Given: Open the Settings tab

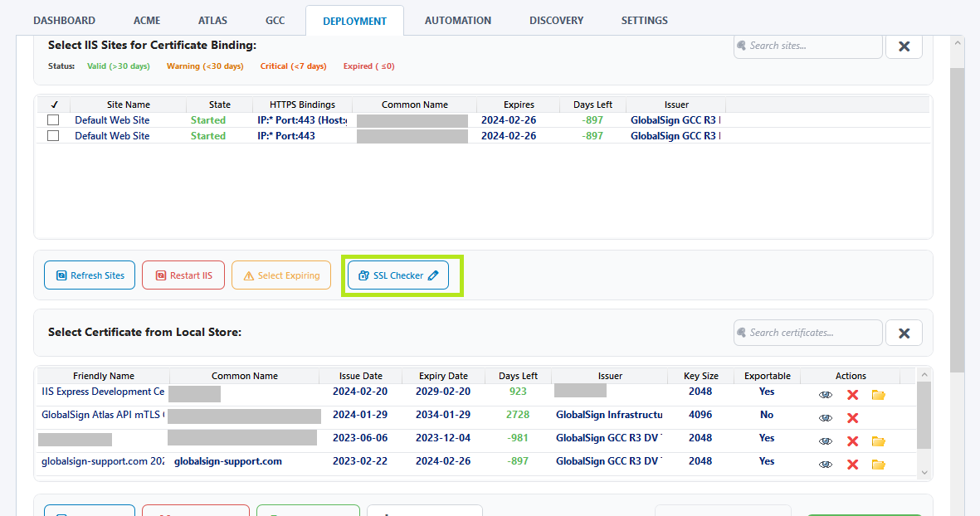Looking at the screenshot, I should 645,21.
